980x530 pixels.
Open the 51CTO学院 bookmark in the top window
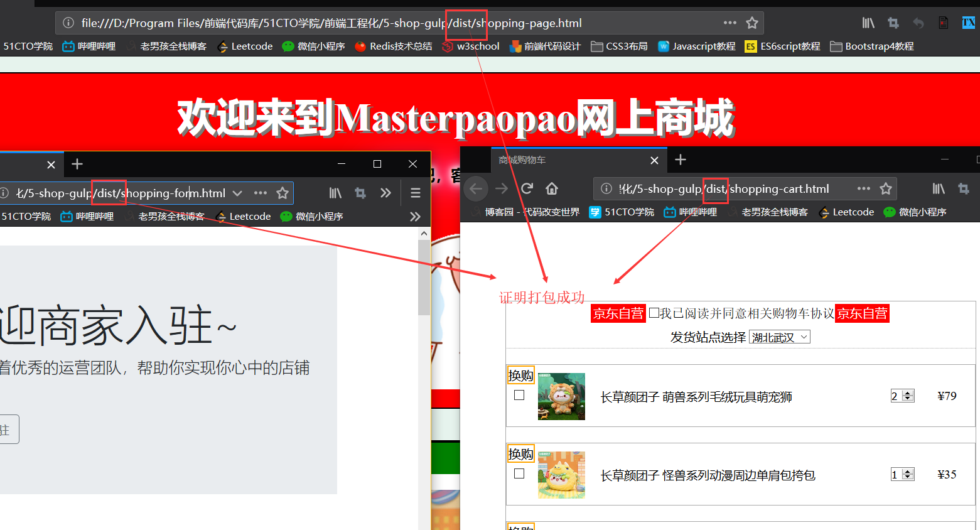coord(28,46)
